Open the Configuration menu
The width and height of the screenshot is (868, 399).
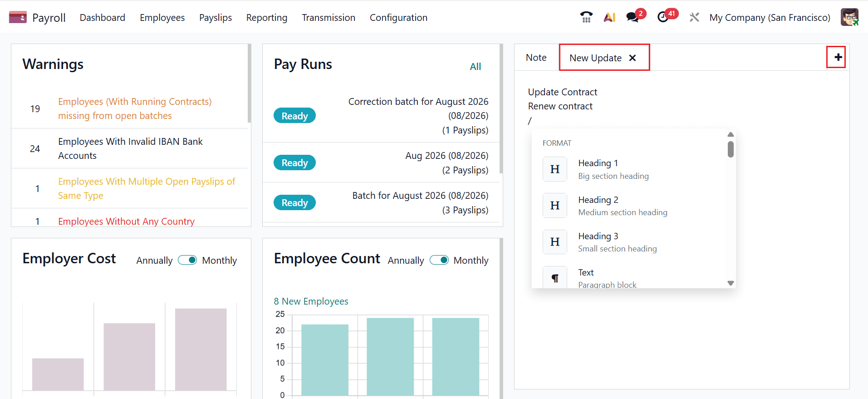(x=398, y=17)
